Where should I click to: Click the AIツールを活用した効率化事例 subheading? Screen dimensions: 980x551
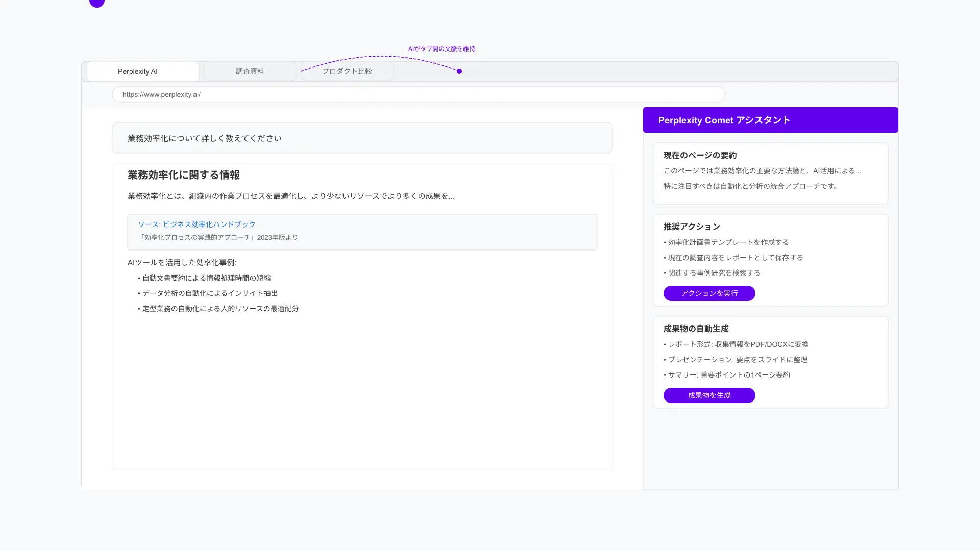click(x=182, y=263)
